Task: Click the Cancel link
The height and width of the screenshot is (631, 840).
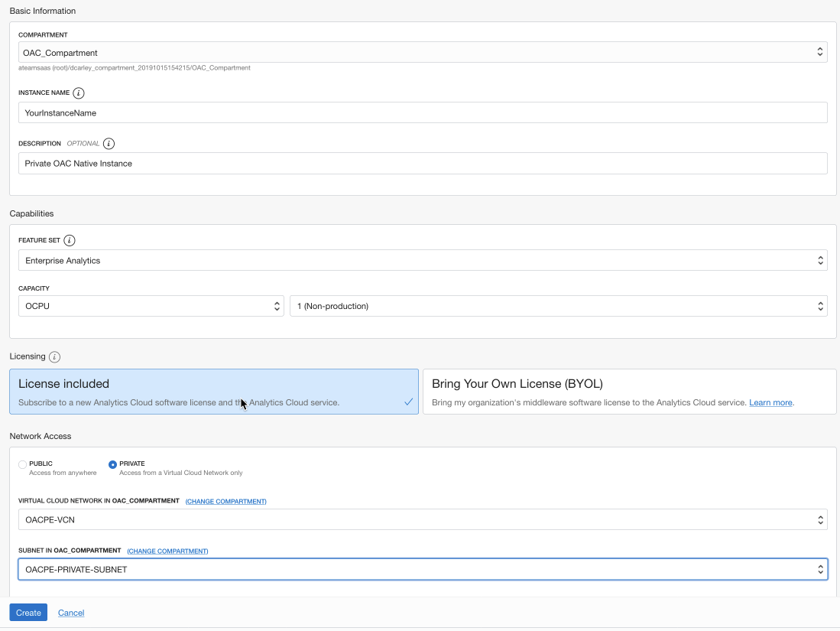Action: tap(71, 613)
